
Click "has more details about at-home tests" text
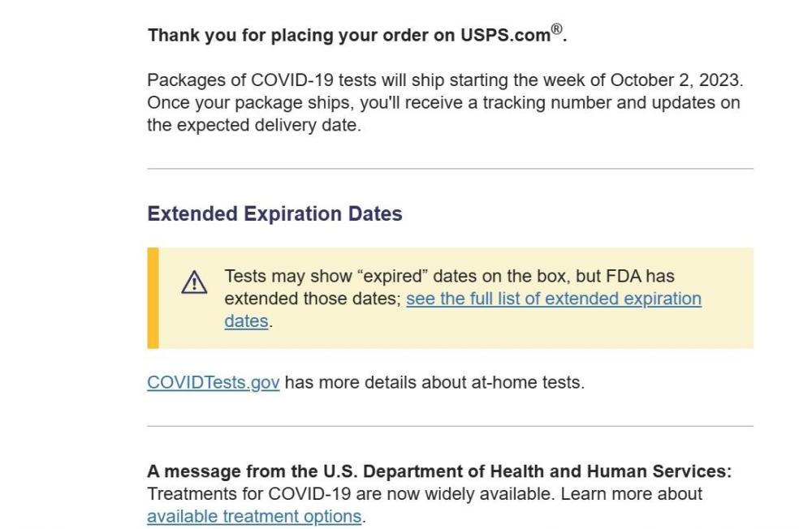[x=434, y=382]
